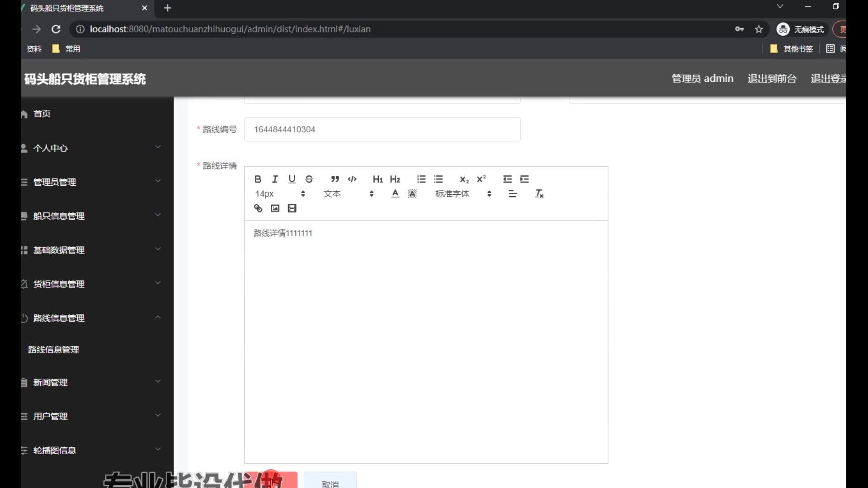Expand the 个人中心 sidebar menu
This screenshot has width=868, height=488.
(x=97, y=148)
